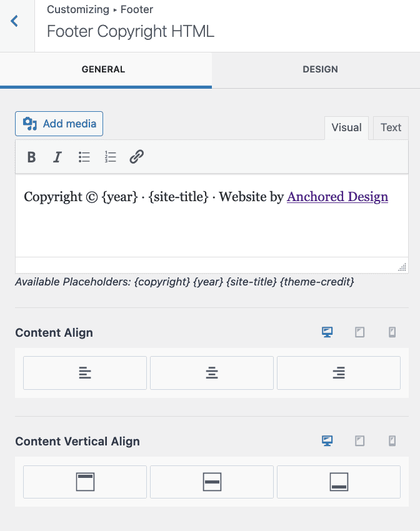420x531 pixels.
Task: Apply Bold formatting in editor toolbar
Action: 31,157
